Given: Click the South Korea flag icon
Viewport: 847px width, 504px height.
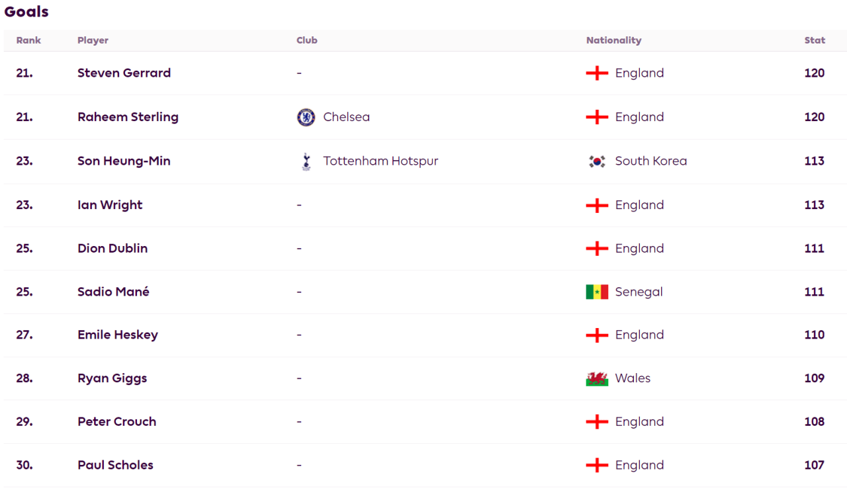Looking at the screenshot, I should click(597, 161).
